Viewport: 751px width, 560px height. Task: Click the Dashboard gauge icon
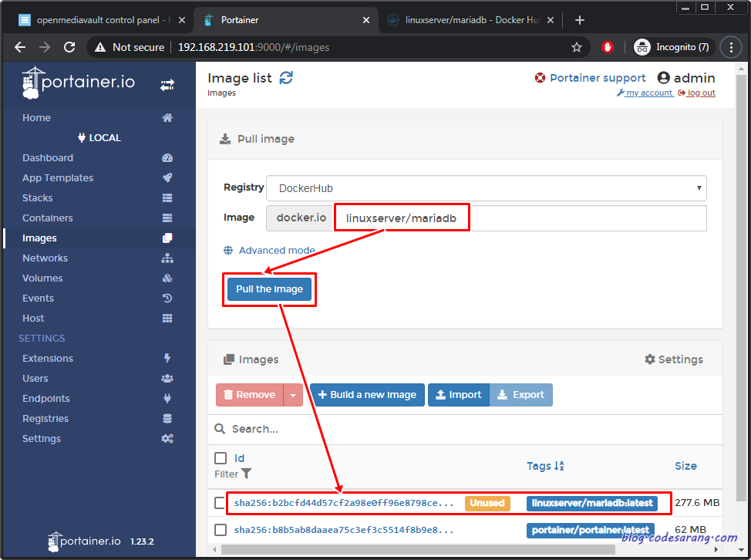167,158
